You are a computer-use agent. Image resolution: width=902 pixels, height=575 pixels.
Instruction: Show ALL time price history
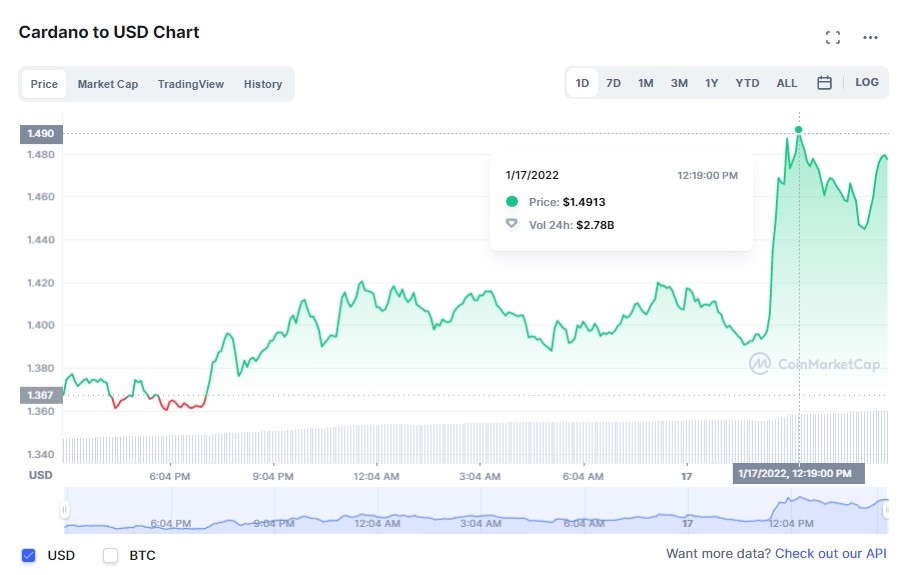tap(787, 83)
